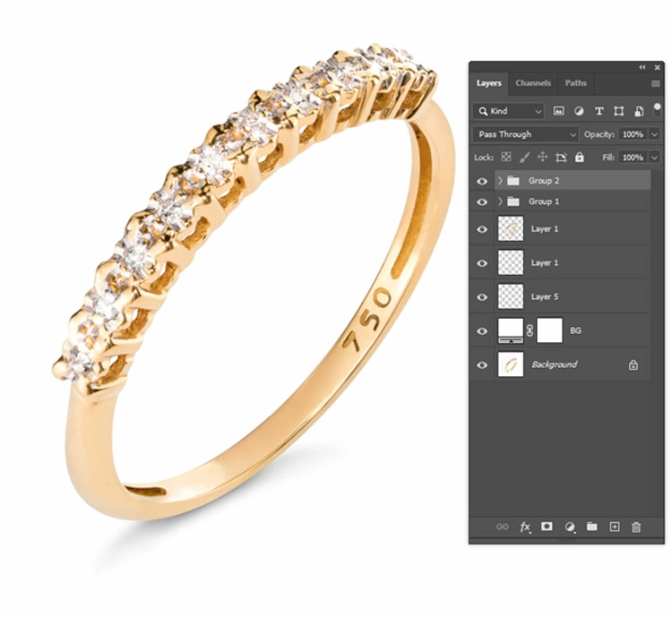Filter layers by pixel layer icon
Viewport: 672px width, 617px height.
(558, 111)
